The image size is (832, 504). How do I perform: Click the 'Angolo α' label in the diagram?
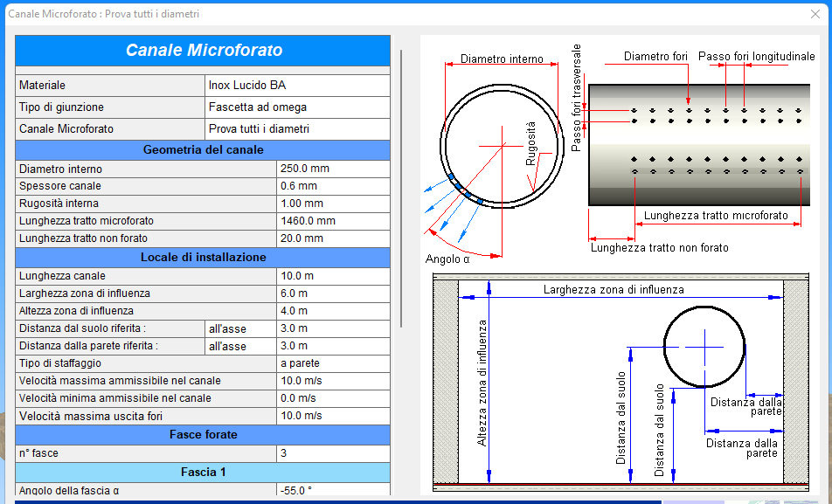coord(447,259)
